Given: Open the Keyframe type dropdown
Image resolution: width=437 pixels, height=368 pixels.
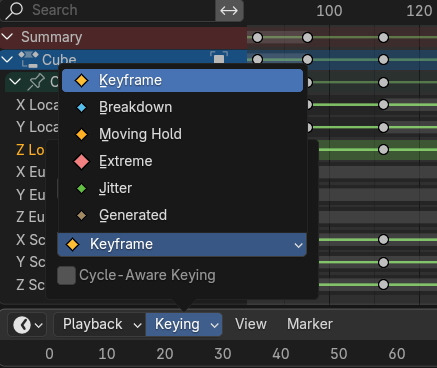Looking at the screenshot, I should 182,245.
